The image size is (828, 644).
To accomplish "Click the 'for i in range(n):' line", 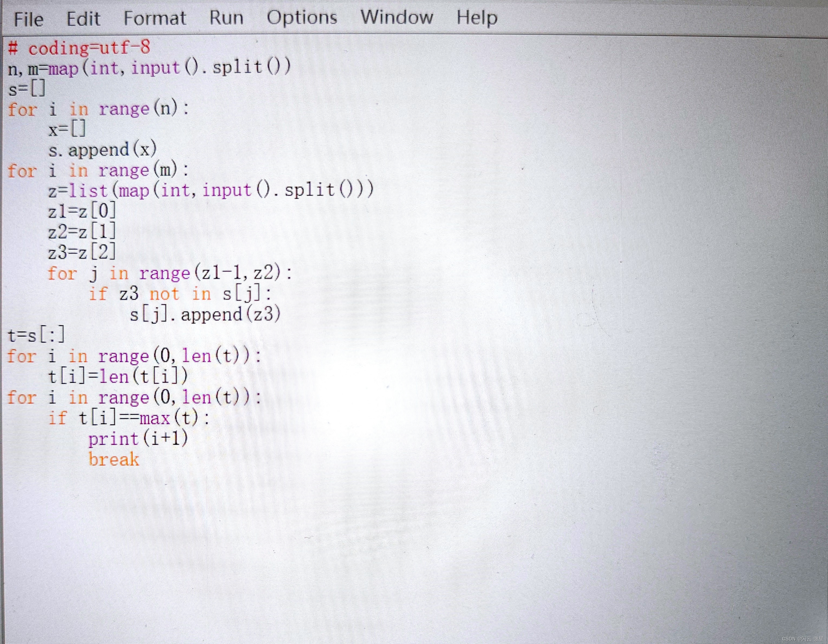I will [x=98, y=109].
